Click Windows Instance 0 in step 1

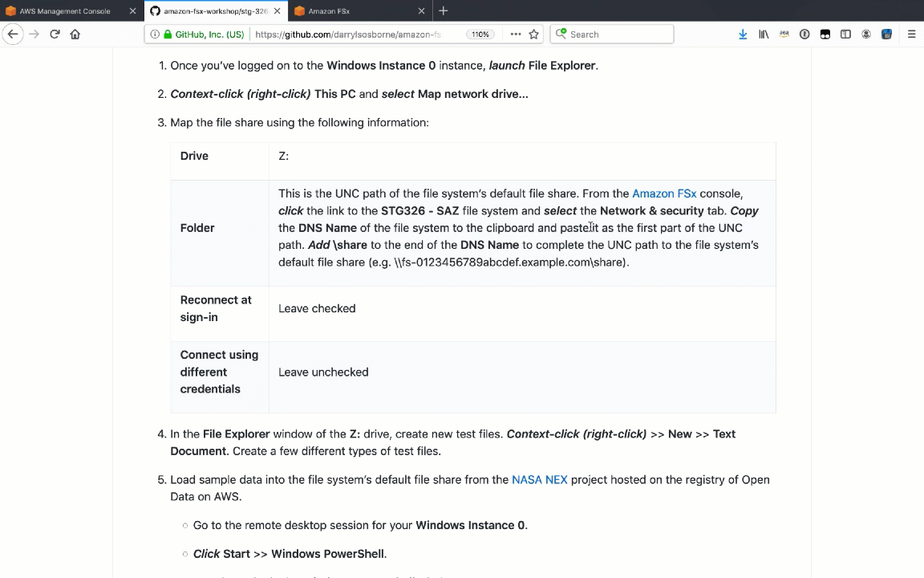coord(381,66)
